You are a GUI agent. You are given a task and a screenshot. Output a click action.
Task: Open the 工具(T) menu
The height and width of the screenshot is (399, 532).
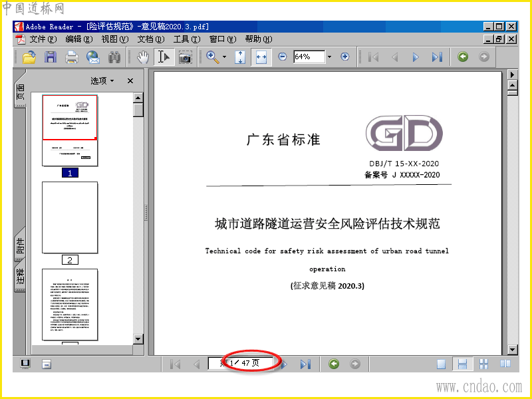point(187,39)
